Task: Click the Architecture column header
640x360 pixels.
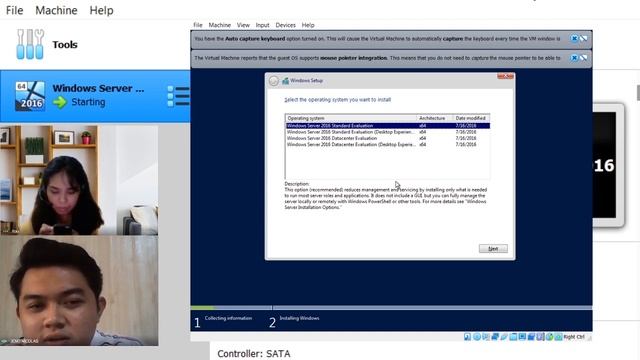Action: (434, 118)
